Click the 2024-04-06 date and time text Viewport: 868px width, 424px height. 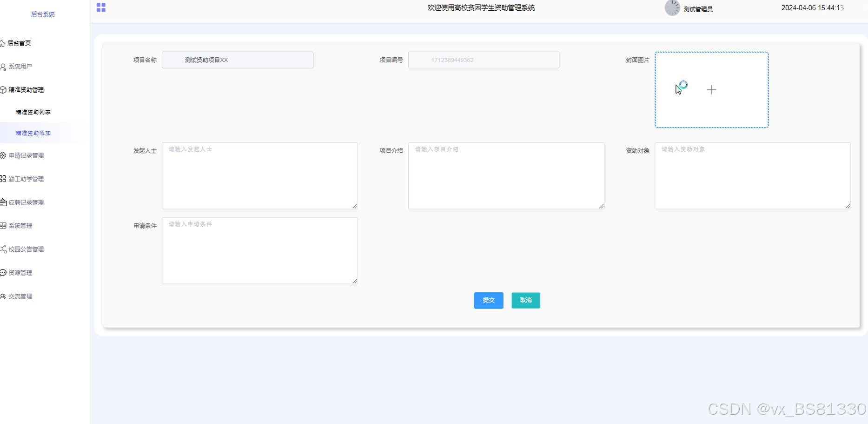812,8
